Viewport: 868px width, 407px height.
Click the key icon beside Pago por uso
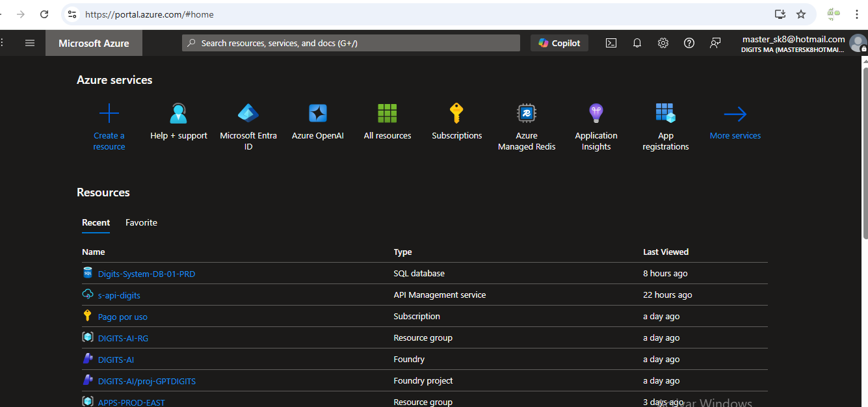[88, 315]
